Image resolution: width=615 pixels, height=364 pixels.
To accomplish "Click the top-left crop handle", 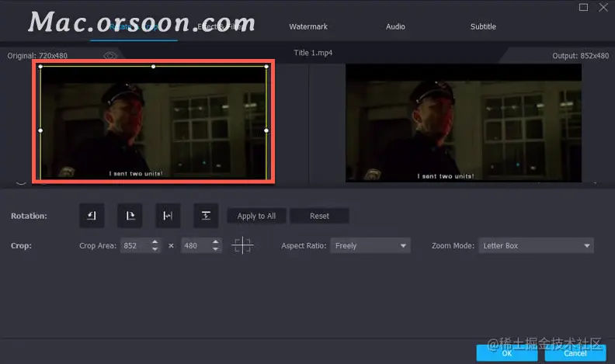I will 40,67.
